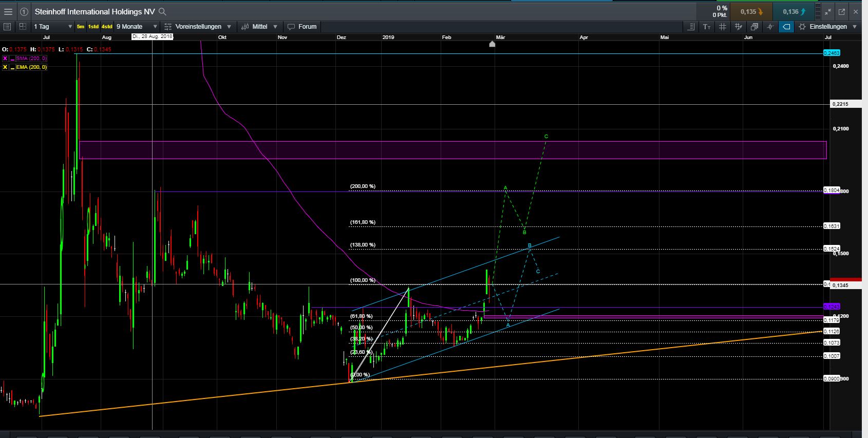Click the 0 % change readout
This screenshot has width=868, height=438.
722,8
